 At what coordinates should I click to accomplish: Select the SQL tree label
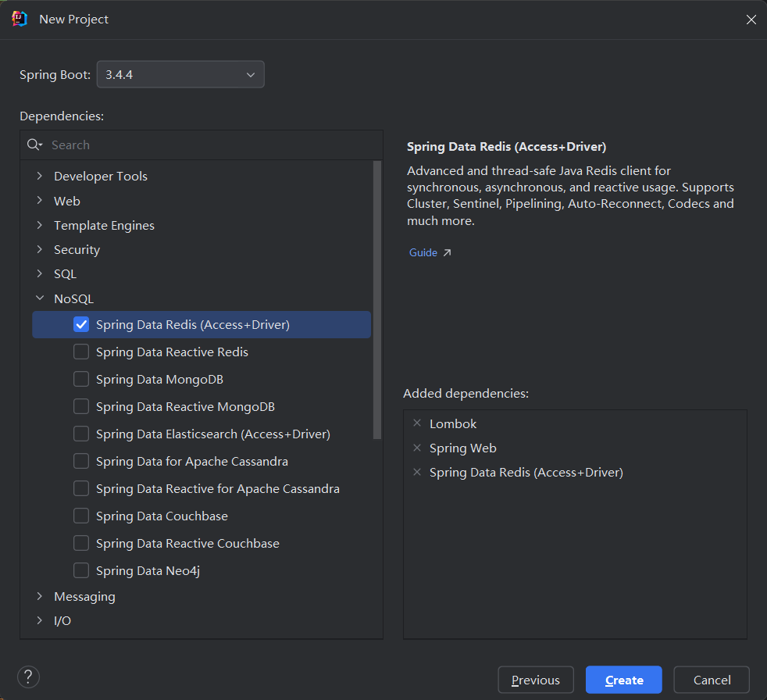[x=65, y=274]
